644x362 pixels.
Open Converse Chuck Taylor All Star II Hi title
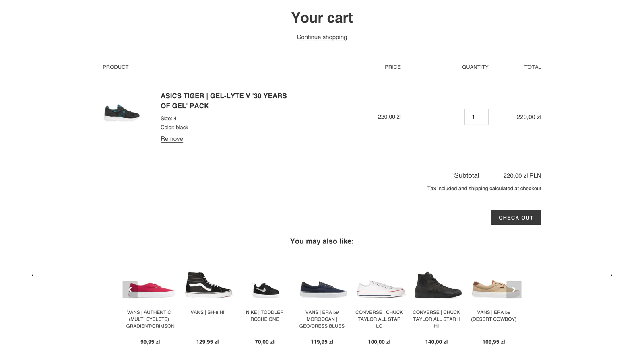[x=436, y=319]
